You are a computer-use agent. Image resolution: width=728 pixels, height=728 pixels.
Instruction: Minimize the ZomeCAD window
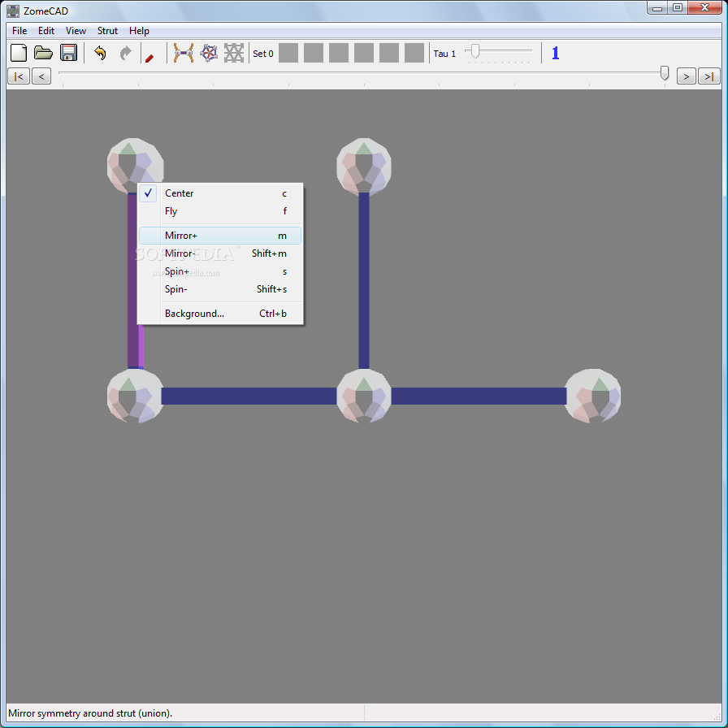coord(657,8)
